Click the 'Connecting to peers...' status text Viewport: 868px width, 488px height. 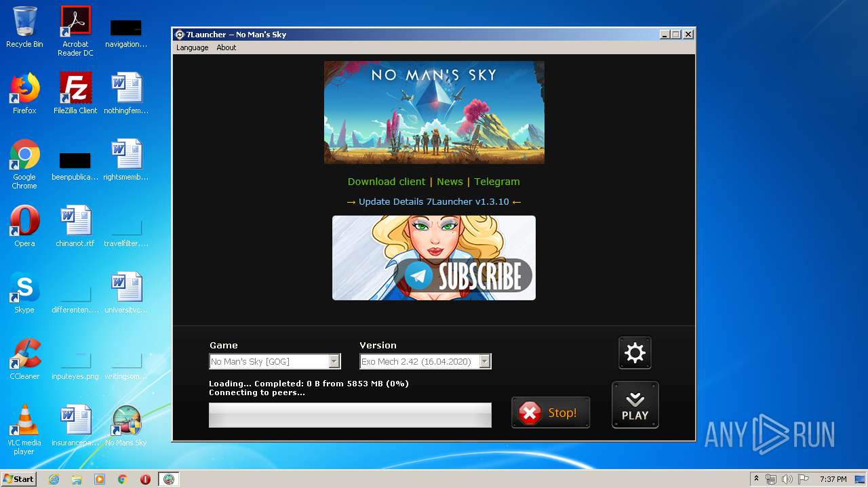[x=257, y=392]
